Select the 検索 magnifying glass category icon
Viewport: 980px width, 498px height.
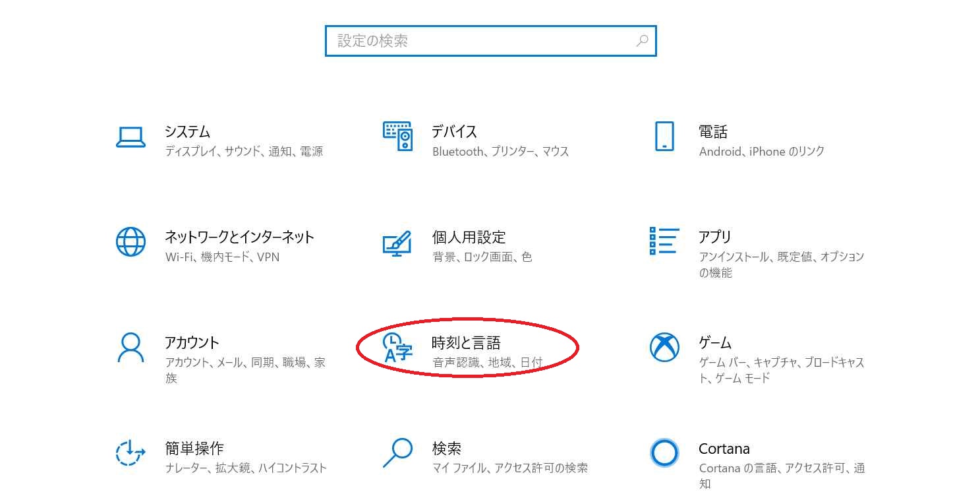click(x=397, y=452)
